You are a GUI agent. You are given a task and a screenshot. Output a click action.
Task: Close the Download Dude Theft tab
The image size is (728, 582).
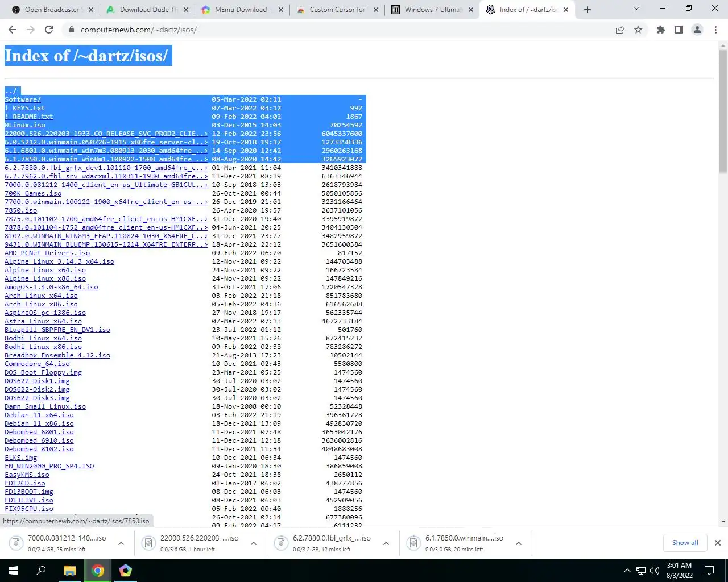pyautogui.click(x=186, y=10)
